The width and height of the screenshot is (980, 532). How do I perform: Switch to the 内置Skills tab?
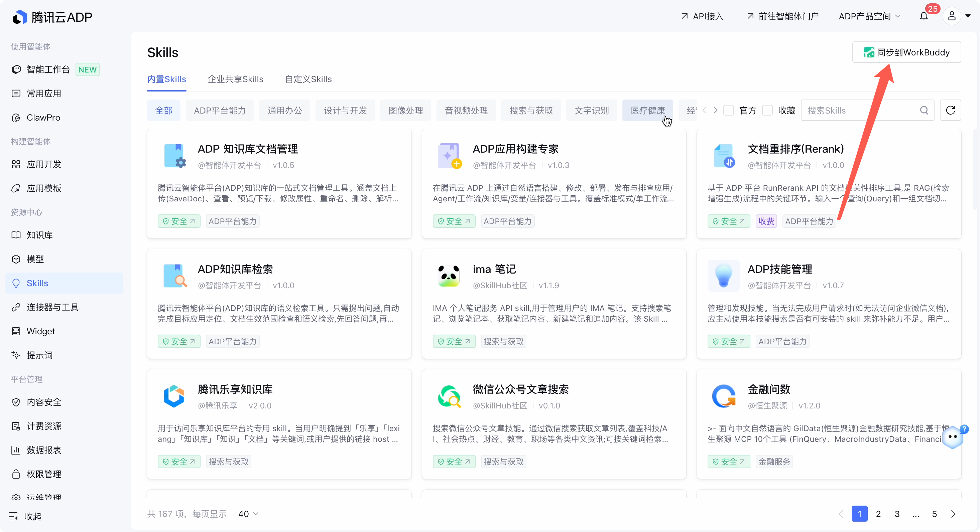[x=167, y=79]
